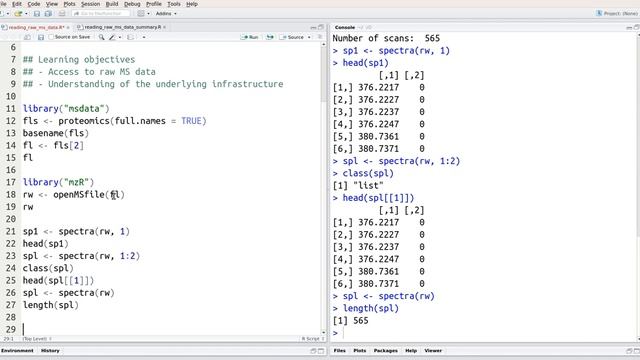The image size is (640, 360).
Task: Maximize the Console pane
Action: pos(636,27)
